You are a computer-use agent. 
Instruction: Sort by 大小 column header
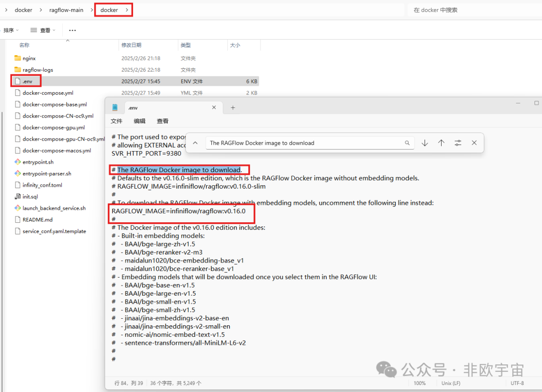pyautogui.click(x=235, y=45)
